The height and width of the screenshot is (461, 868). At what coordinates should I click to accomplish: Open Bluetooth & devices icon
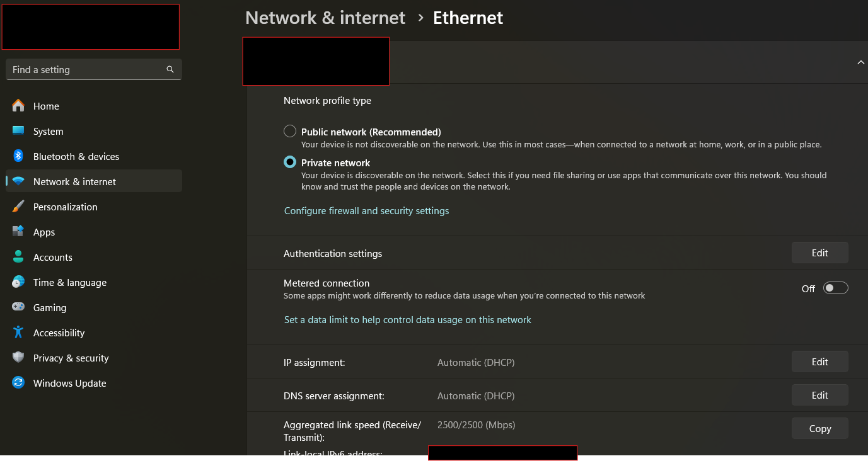(18, 156)
